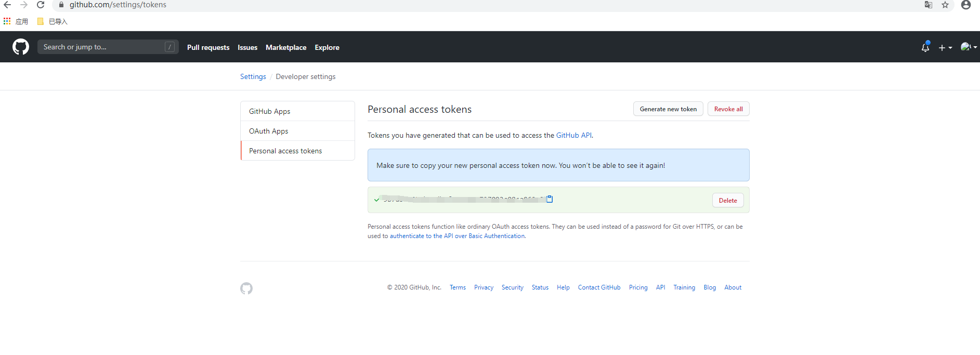
Task: Open Explore in header
Action: point(327,47)
